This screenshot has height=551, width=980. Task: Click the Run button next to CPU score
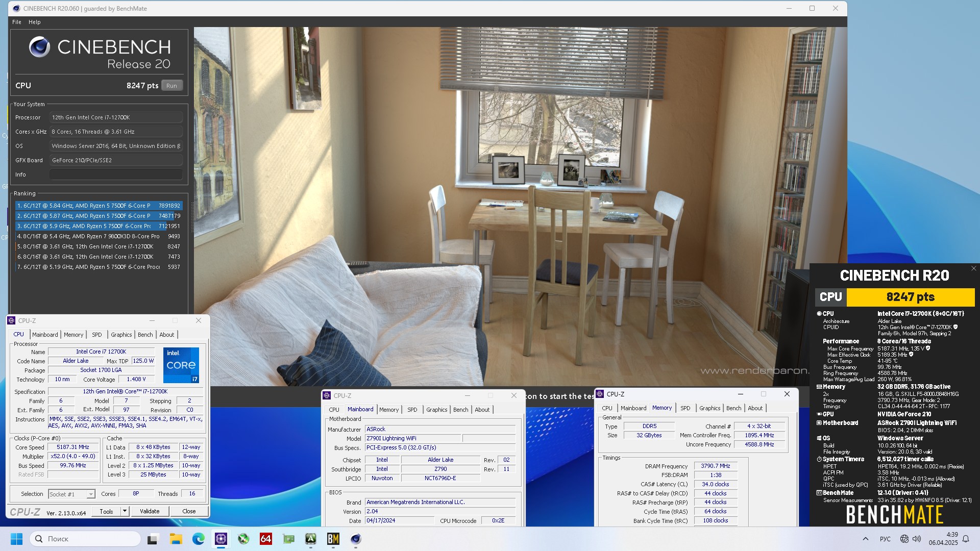172,86
